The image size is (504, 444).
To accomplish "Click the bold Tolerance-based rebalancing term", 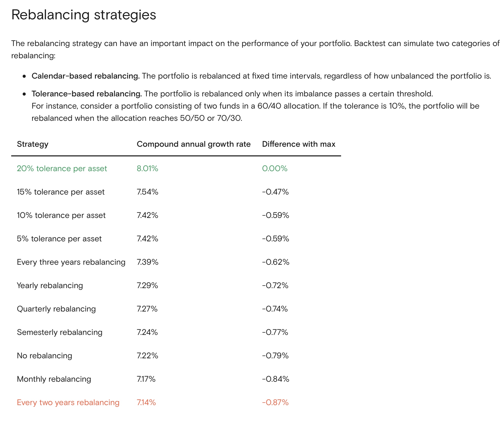I will (x=87, y=94).
